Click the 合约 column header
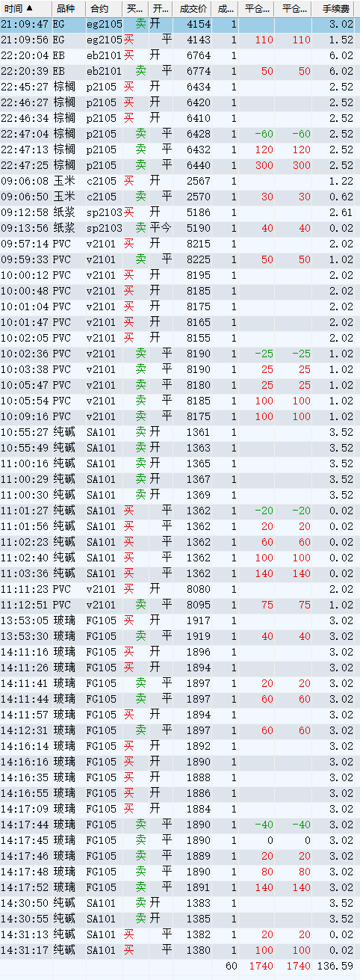Screen dimensions: 360x980 click(103, 8)
